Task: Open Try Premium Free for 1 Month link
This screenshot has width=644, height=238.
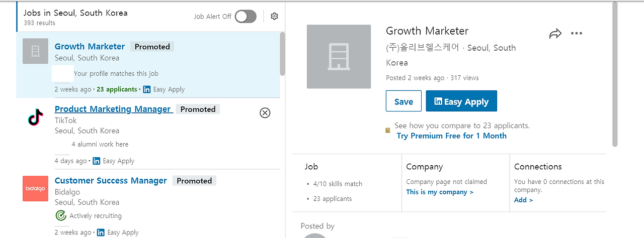Action: (x=451, y=136)
